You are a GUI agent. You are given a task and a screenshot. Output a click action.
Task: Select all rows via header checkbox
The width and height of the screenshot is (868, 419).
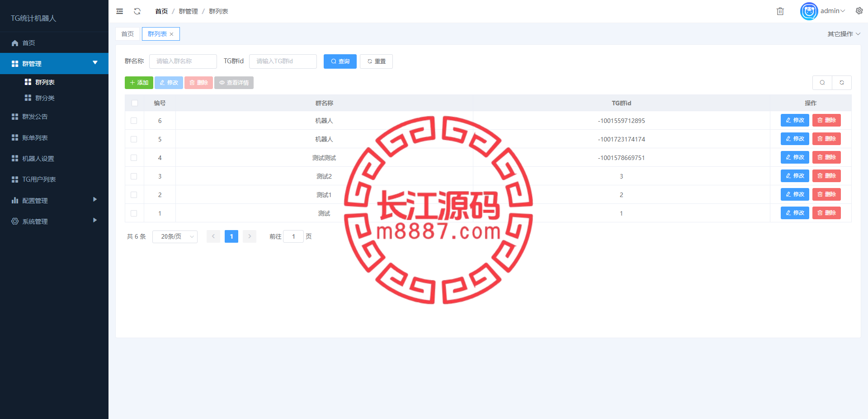134,103
